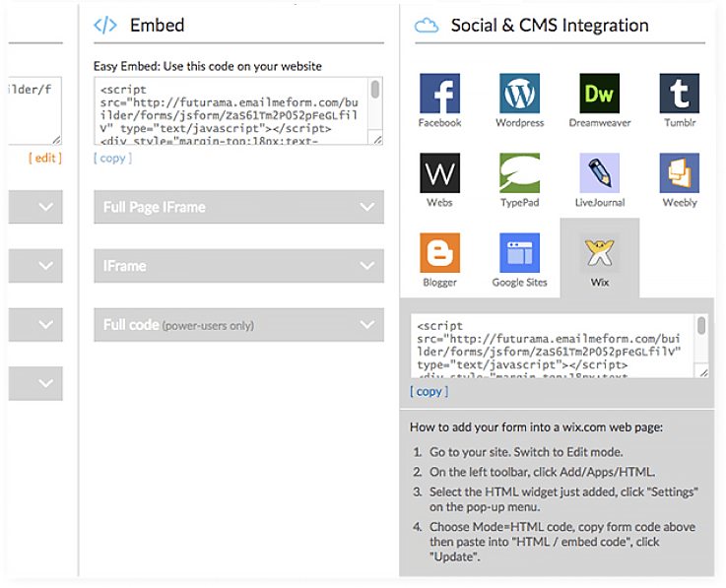726x588 pixels.
Task: Click step 'Go to your site. Switch to Edit mode.'
Action: coord(526,452)
